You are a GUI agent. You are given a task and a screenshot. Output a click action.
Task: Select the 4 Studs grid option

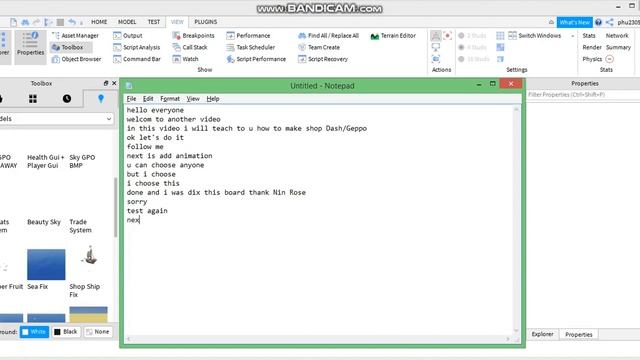click(473, 47)
